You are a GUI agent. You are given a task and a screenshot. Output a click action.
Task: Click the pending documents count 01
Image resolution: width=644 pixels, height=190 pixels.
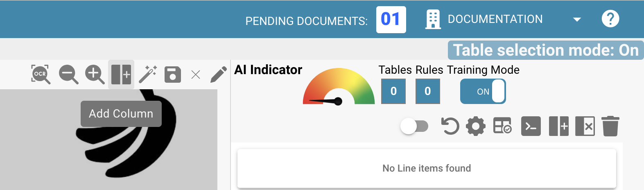tap(391, 19)
